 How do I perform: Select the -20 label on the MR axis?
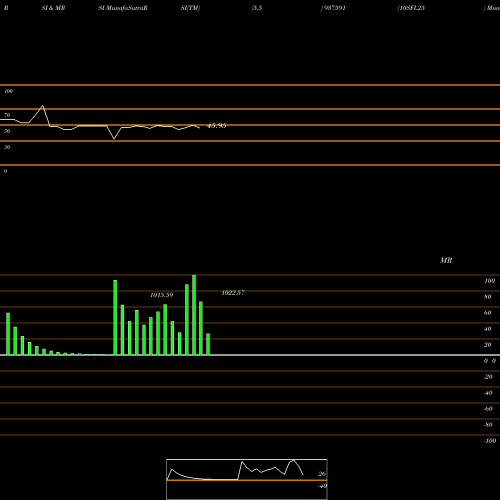(488, 377)
